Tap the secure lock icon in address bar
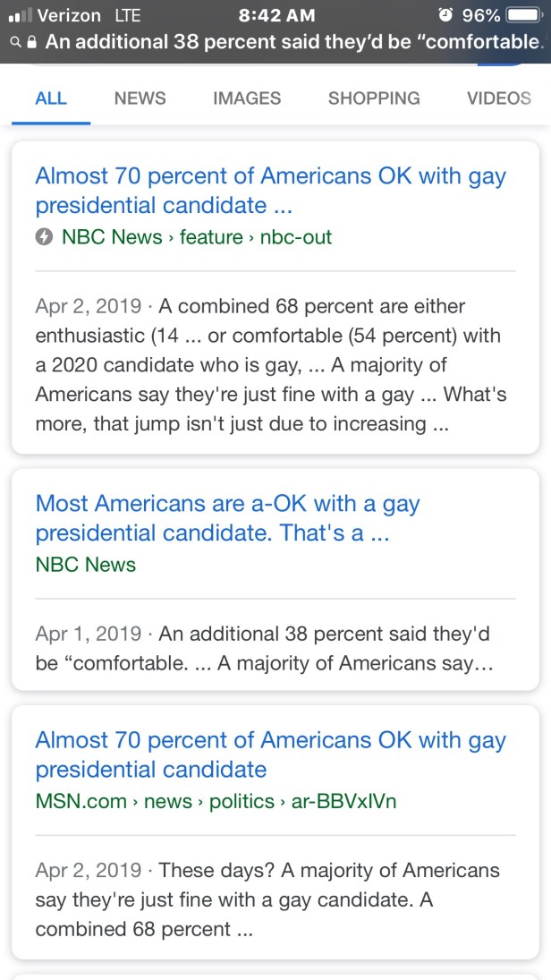 point(32,42)
